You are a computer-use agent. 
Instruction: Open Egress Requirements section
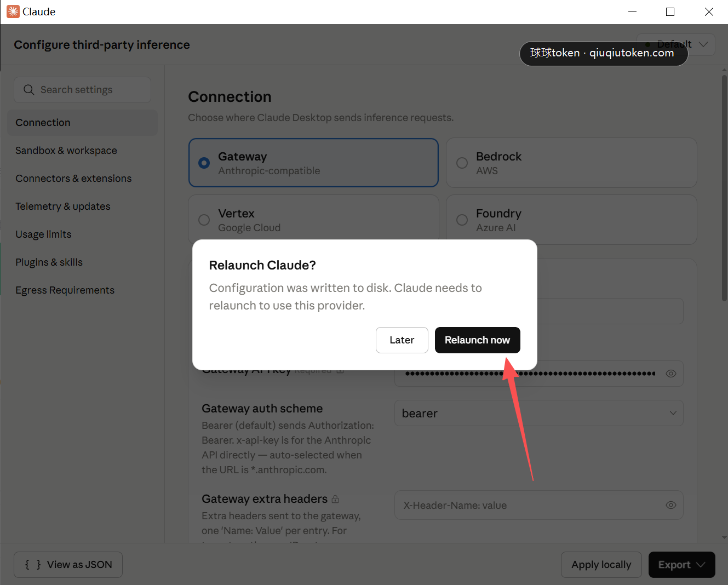coord(82,290)
